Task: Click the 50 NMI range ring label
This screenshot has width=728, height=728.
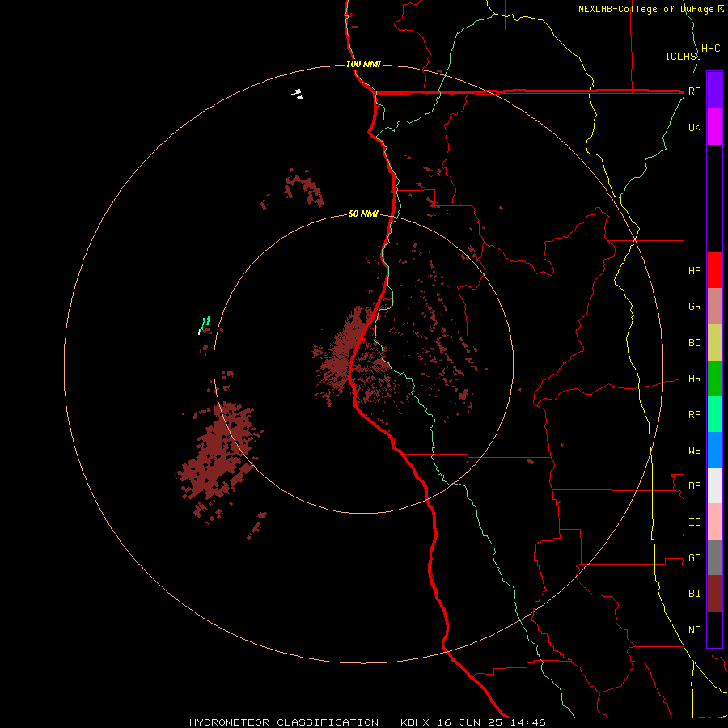Action: pyautogui.click(x=363, y=214)
